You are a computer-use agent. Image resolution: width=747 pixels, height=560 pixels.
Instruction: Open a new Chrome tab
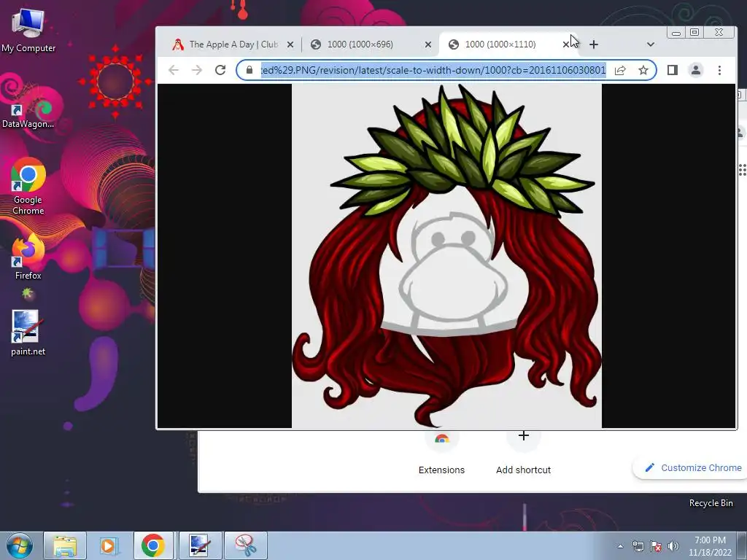[594, 44]
